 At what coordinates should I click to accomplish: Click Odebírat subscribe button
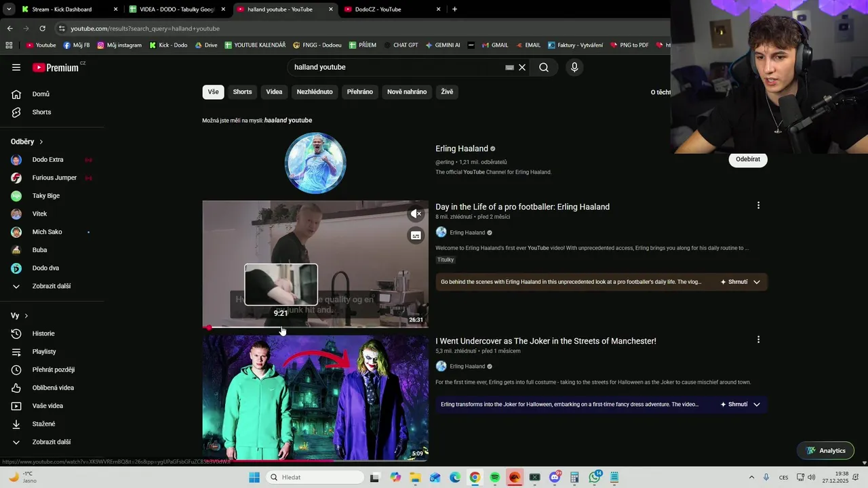[x=748, y=159]
